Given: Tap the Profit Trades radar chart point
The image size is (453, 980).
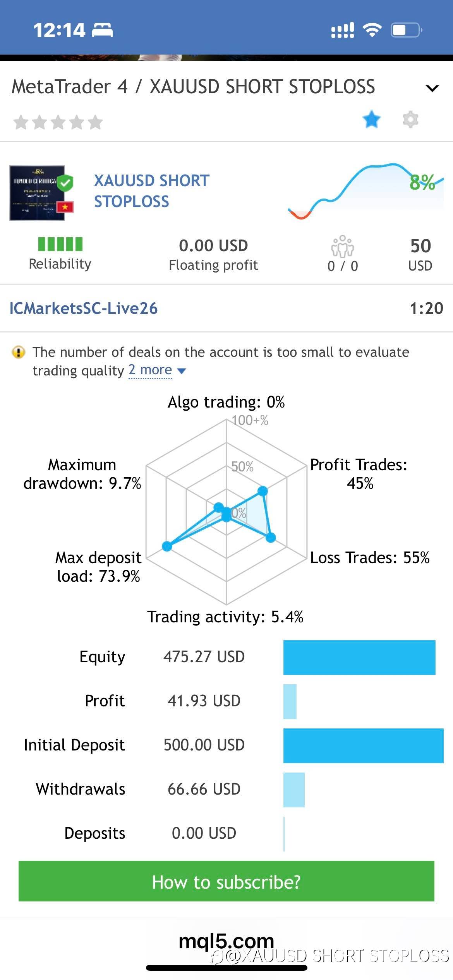Looking at the screenshot, I should tap(263, 491).
